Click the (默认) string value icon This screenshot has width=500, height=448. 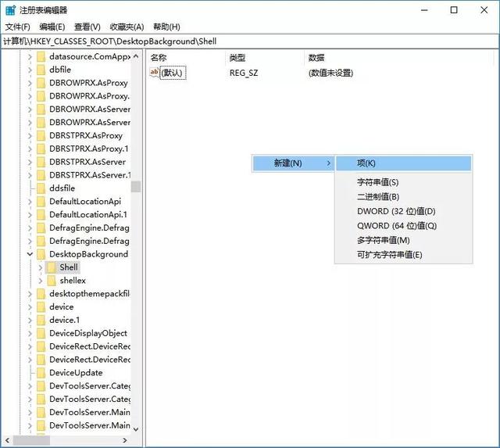[x=155, y=73]
